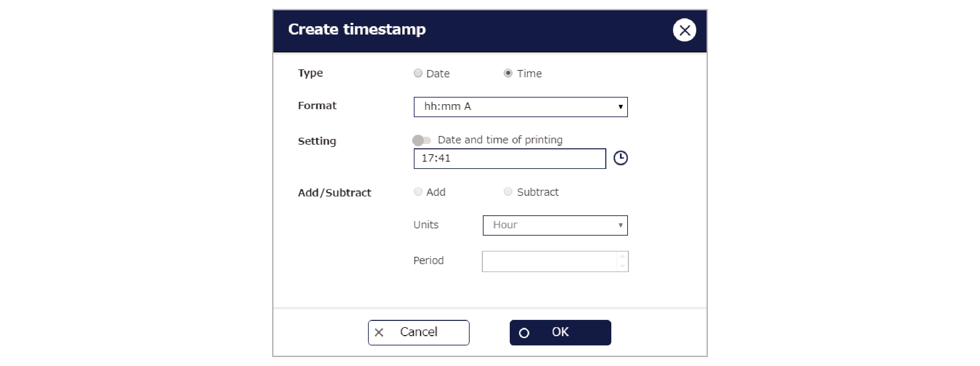
Task: Click the cancel X icon on button
Action: [x=379, y=332]
